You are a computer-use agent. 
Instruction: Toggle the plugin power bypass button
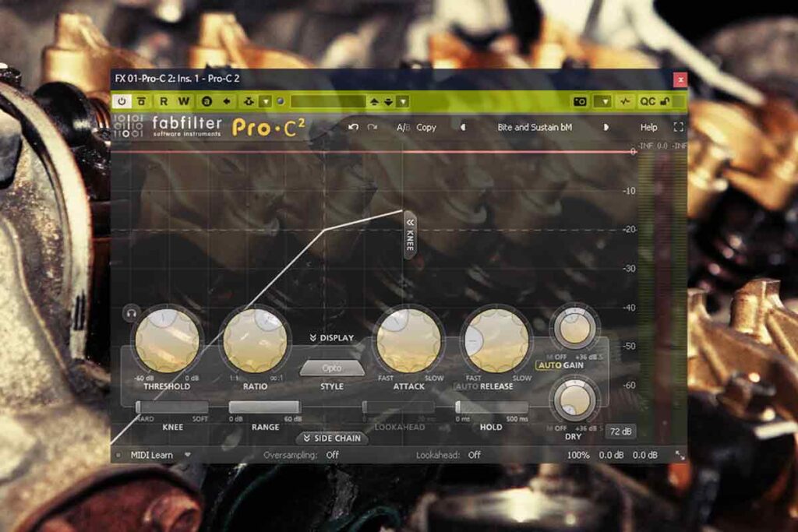coord(122,101)
